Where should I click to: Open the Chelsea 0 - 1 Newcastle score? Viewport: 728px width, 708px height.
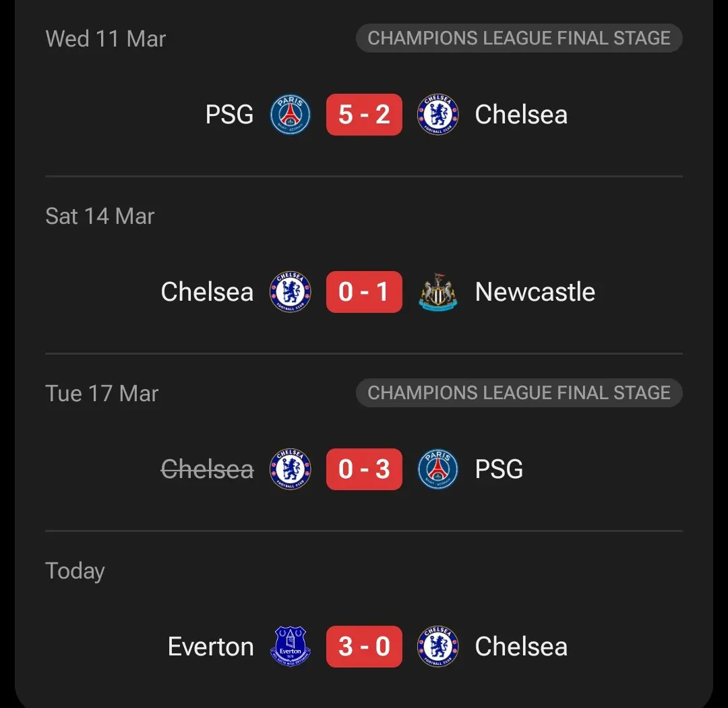[x=364, y=292]
